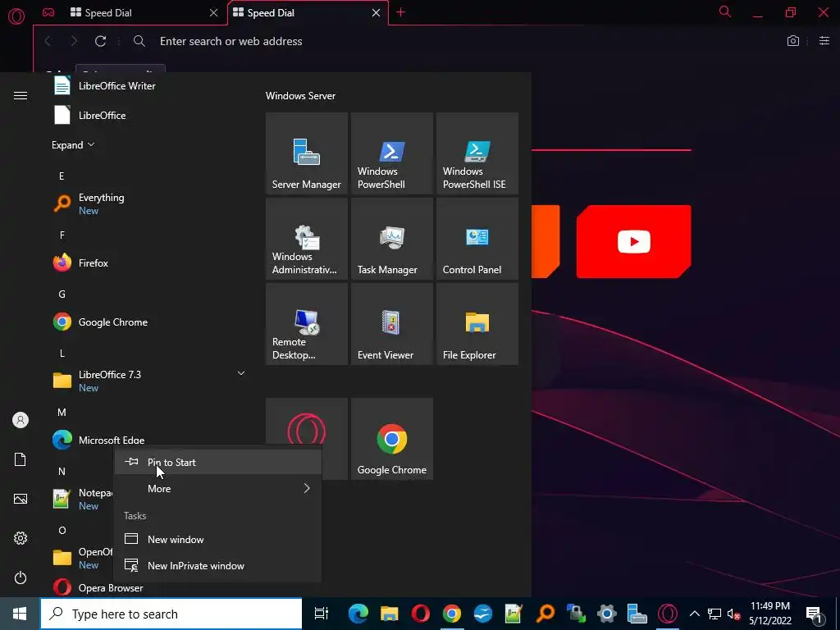Click the GX Corner gamepad icon
The image size is (840, 630).
[48, 12]
